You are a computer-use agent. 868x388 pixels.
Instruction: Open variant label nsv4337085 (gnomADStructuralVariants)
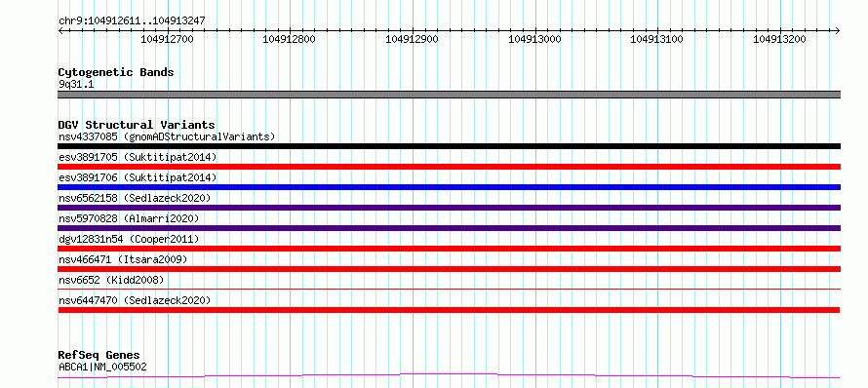point(167,136)
